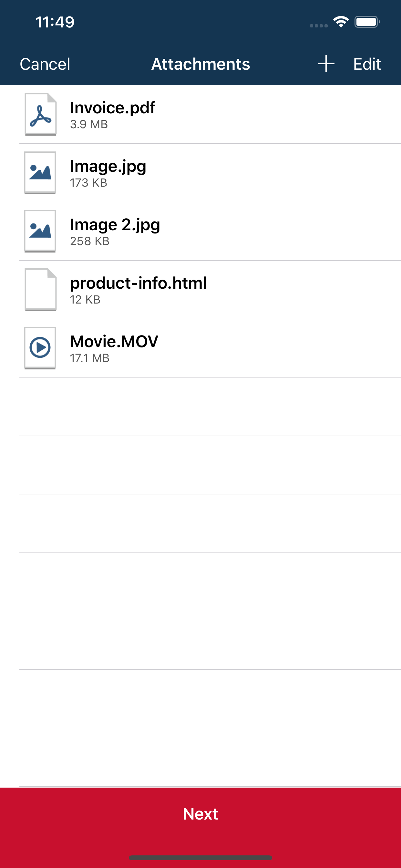Viewport: 401px width, 868px height.
Task: Tap the play icon on Movie.MOV
Action: 40,347
